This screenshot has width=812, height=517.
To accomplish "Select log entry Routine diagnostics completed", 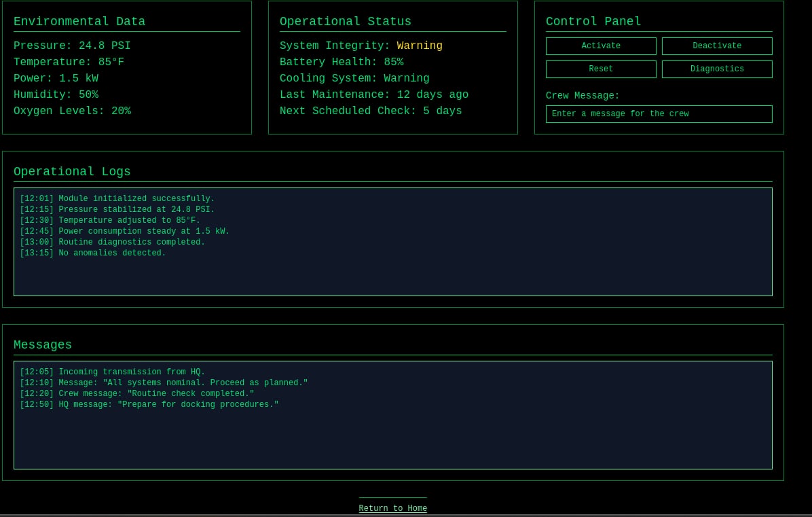I will [x=113, y=243].
